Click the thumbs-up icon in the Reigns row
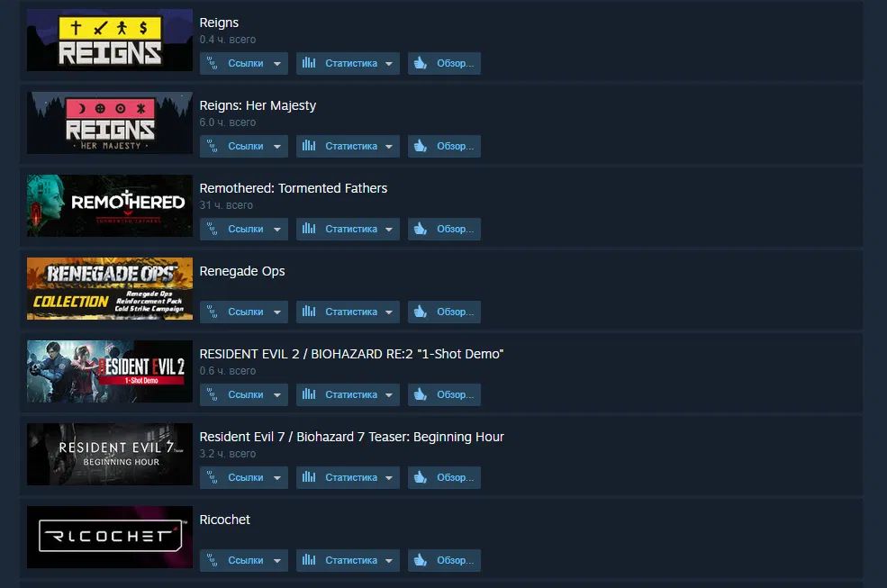The width and height of the screenshot is (887, 588). point(421,63)
